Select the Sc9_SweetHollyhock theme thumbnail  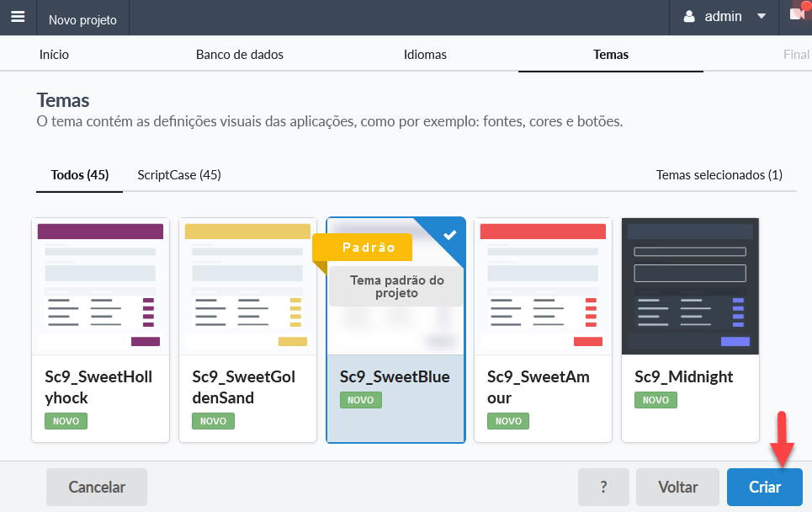click(x=100, y=286)
